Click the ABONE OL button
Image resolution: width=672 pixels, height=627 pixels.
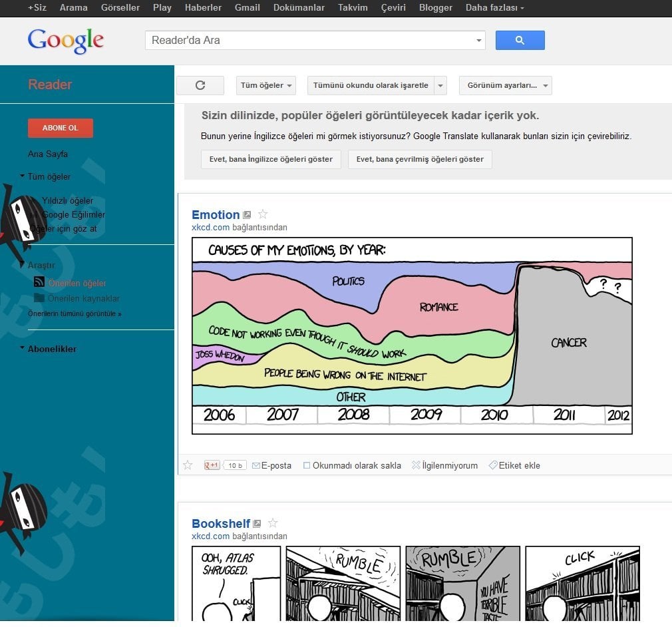61,128
